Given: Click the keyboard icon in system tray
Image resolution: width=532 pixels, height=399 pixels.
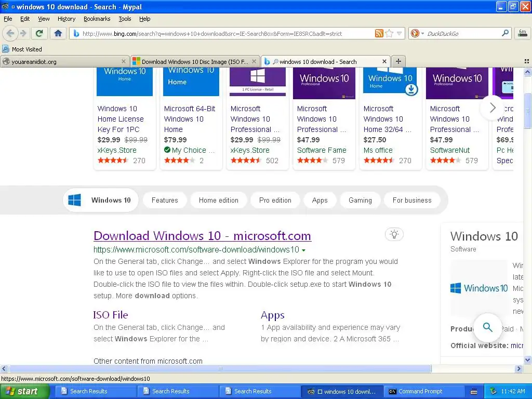Looking at the screenshot, I should click(474, 392).
